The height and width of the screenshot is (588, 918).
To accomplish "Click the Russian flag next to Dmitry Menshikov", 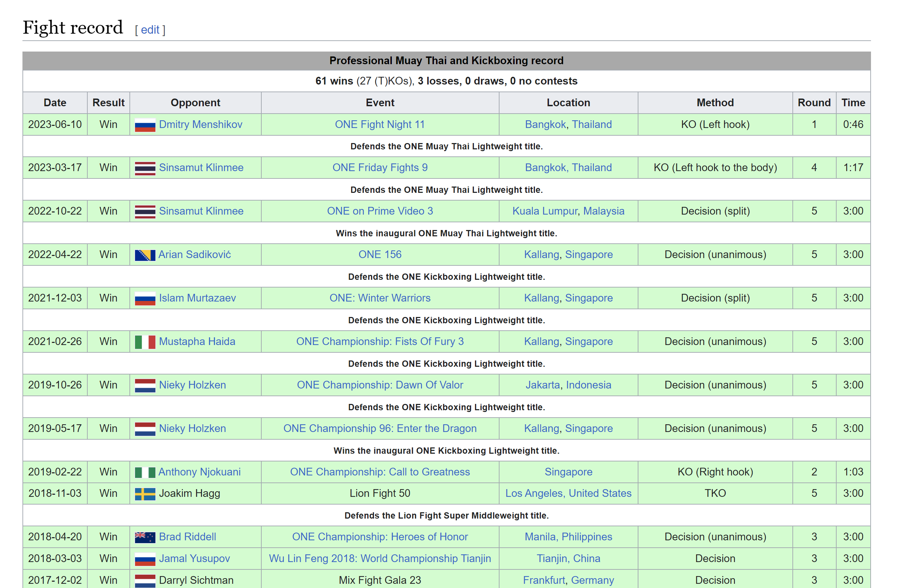I will (x=145, y=125).
